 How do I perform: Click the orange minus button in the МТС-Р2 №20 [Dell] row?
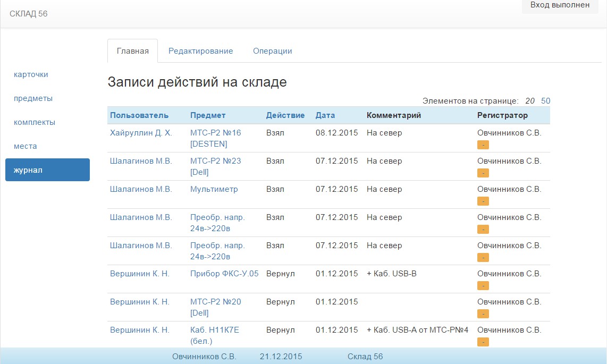tap(483, 314)
